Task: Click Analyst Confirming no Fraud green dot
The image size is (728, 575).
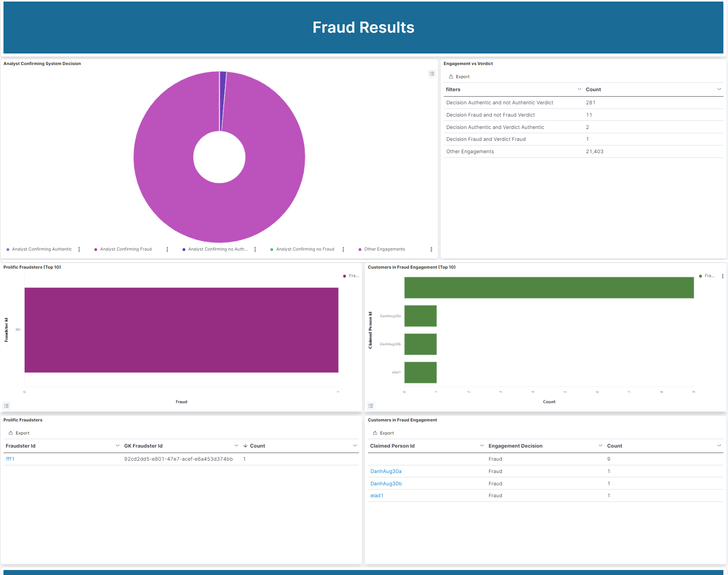Action: 272,249
